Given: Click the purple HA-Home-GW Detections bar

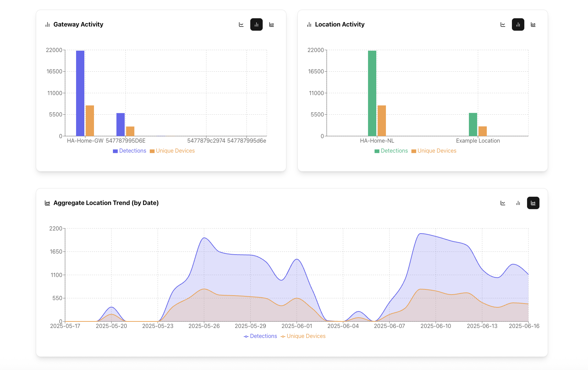Looking at the screenshot, I should (x=80, y=93).
